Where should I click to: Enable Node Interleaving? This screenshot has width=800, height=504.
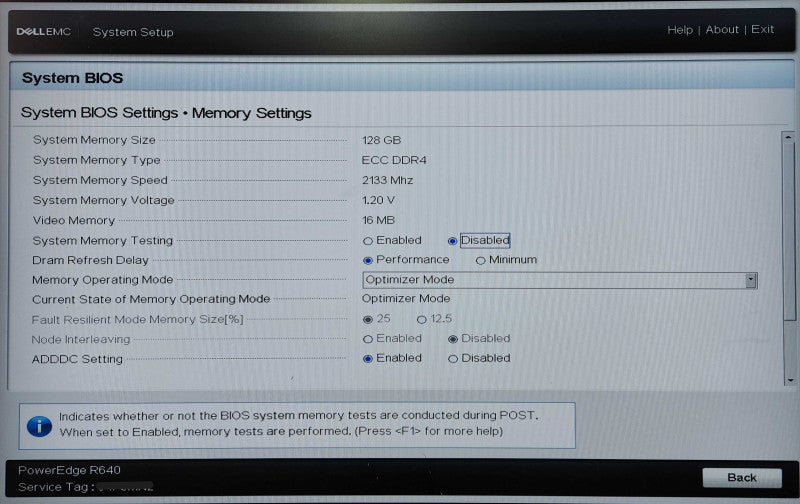368,339
